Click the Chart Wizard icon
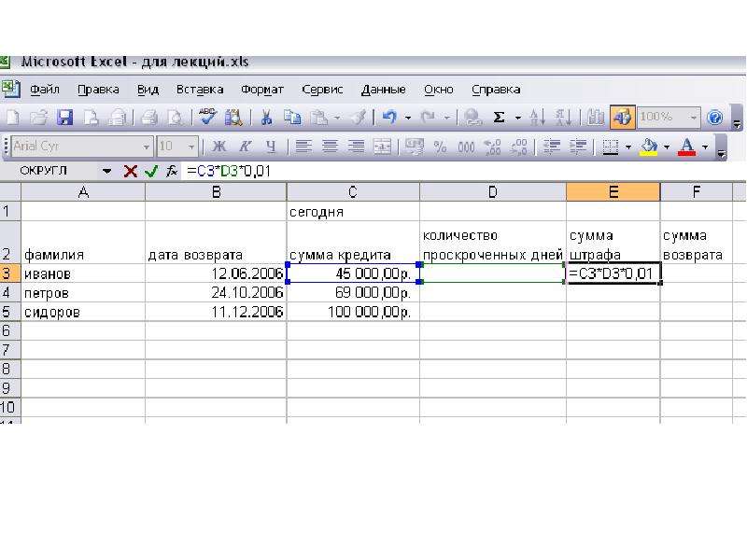This screenshot has width=747, height=560. pyautogui.click(x=595, y=118)
